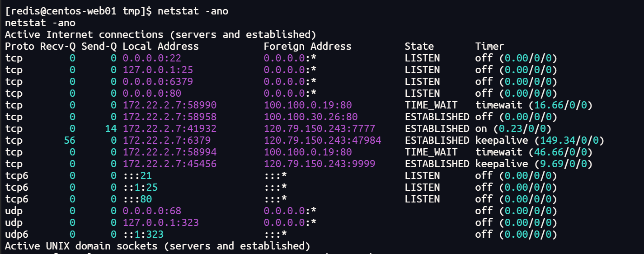Click the keepalive (149.34/0/0) timer value
Image resolution: width=644 pixels, height=254 pixels.
pos(540,140)
